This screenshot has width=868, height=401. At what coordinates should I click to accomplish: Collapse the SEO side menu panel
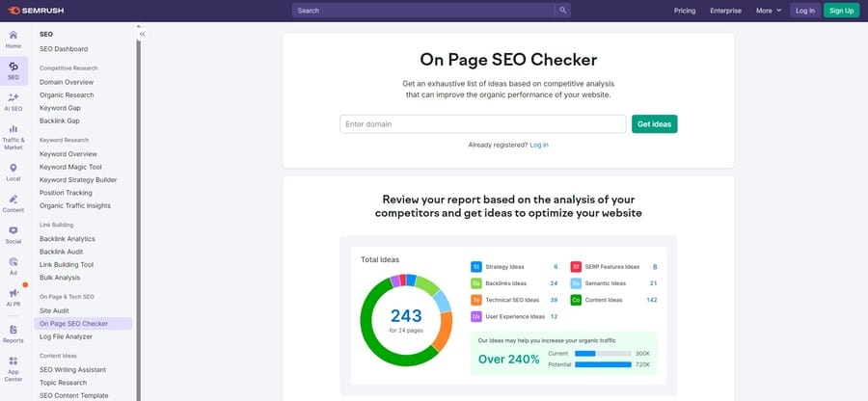(143, 34)
